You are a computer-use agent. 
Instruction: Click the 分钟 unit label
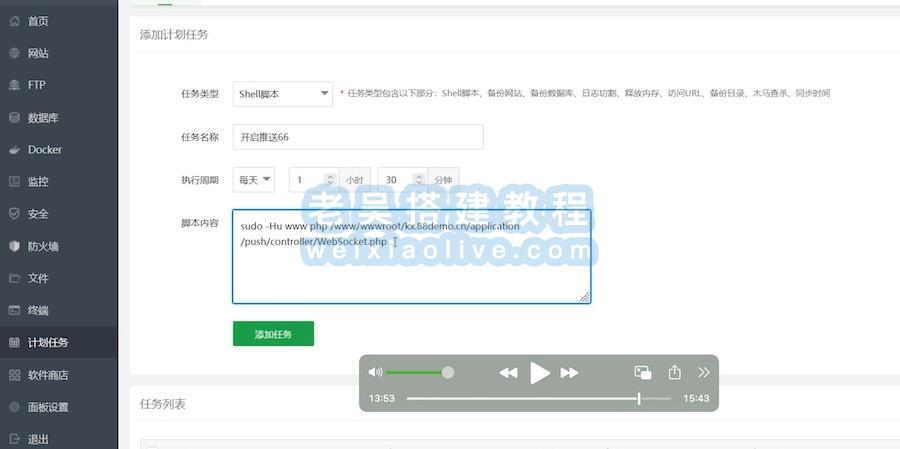click(x=443, y=180)
